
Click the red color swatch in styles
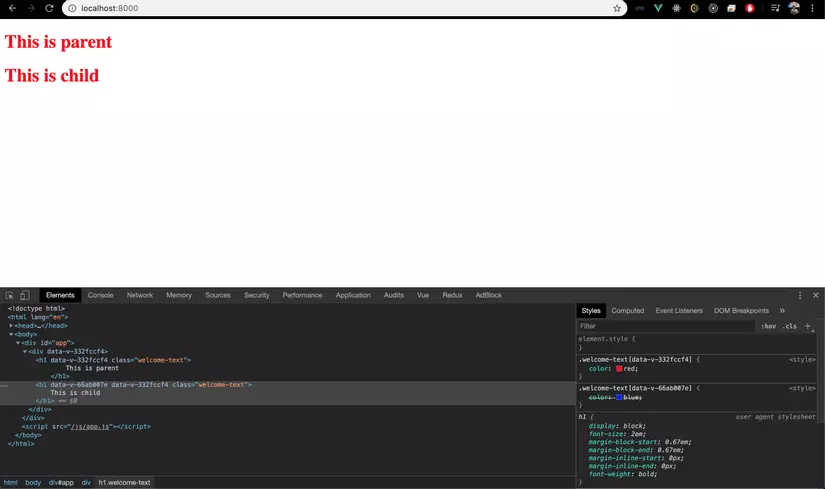(619, 368)
